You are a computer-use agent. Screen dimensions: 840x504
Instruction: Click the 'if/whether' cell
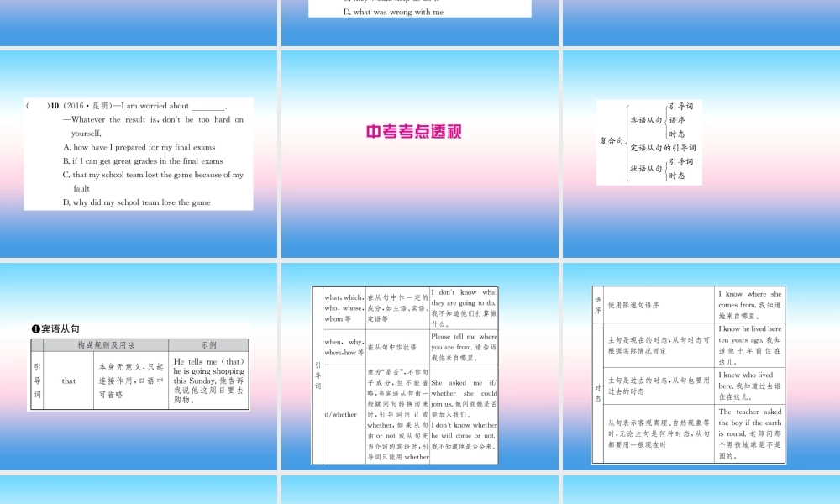tap(344, 414)
